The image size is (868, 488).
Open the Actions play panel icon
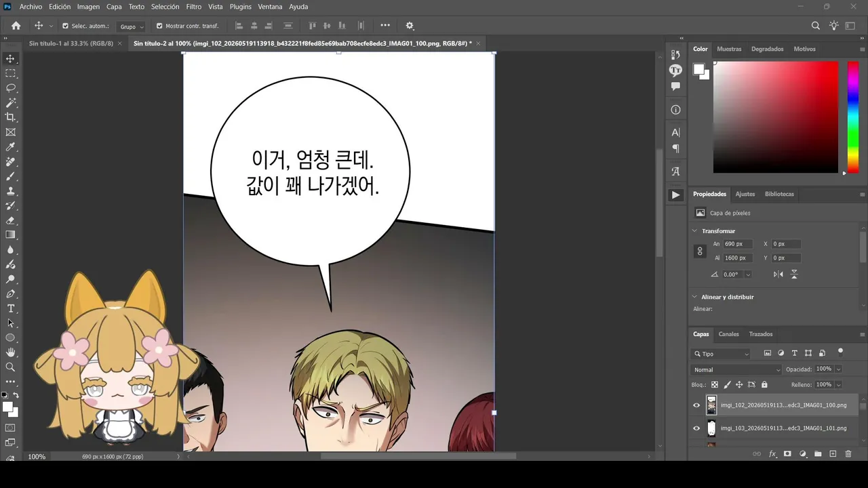point(675,195)
